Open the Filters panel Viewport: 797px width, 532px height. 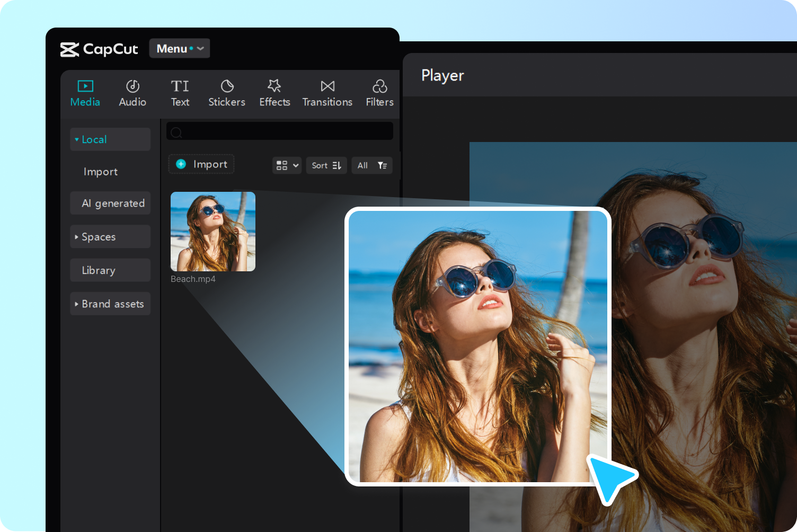pos(379,93)
